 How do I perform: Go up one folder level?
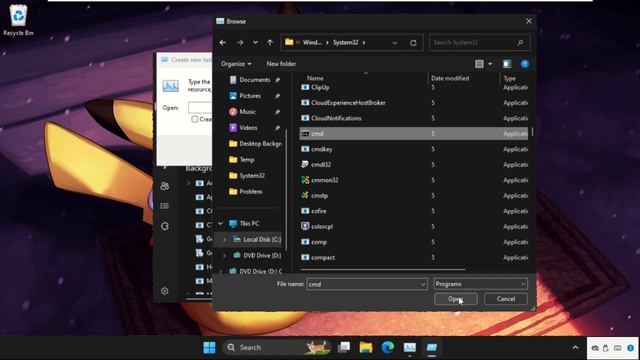click(270, 42)
